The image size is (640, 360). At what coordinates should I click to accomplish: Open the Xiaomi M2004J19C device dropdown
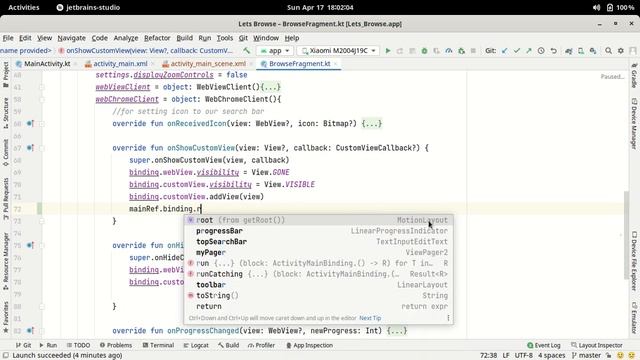(x=338, y=51)
